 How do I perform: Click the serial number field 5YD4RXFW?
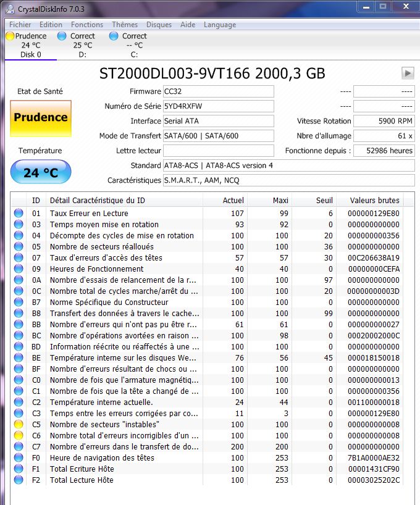point(219,106)
